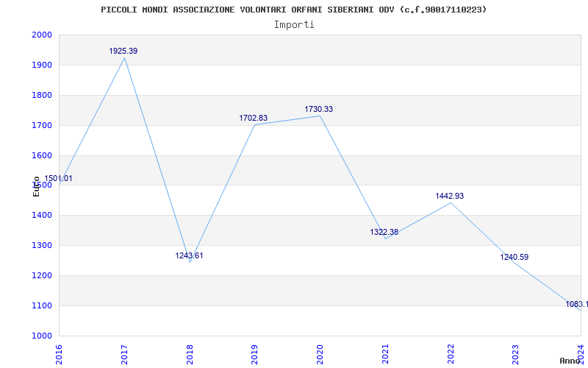Select the 1700 y-axis tick label
The width and height of the screenshot is (588, 368).
[42, 125]
